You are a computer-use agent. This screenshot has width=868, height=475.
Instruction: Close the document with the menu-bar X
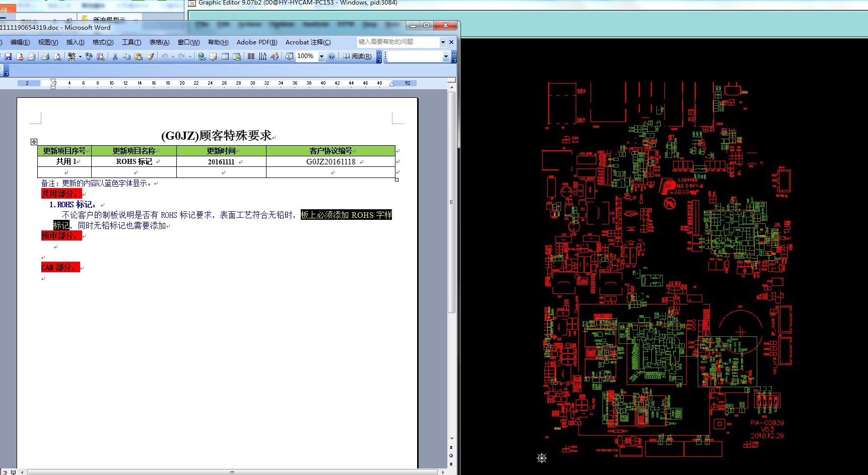pos(451,42)
